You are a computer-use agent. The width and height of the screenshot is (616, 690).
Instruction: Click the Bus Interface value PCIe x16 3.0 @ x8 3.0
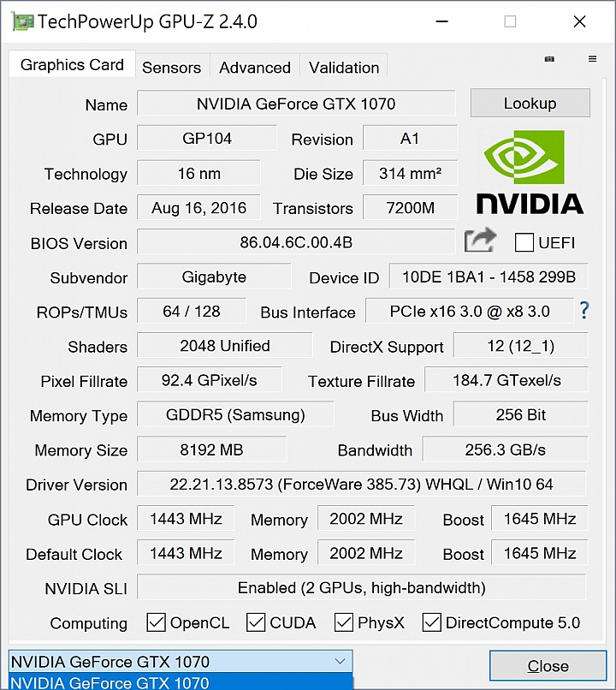coord(470,311)
